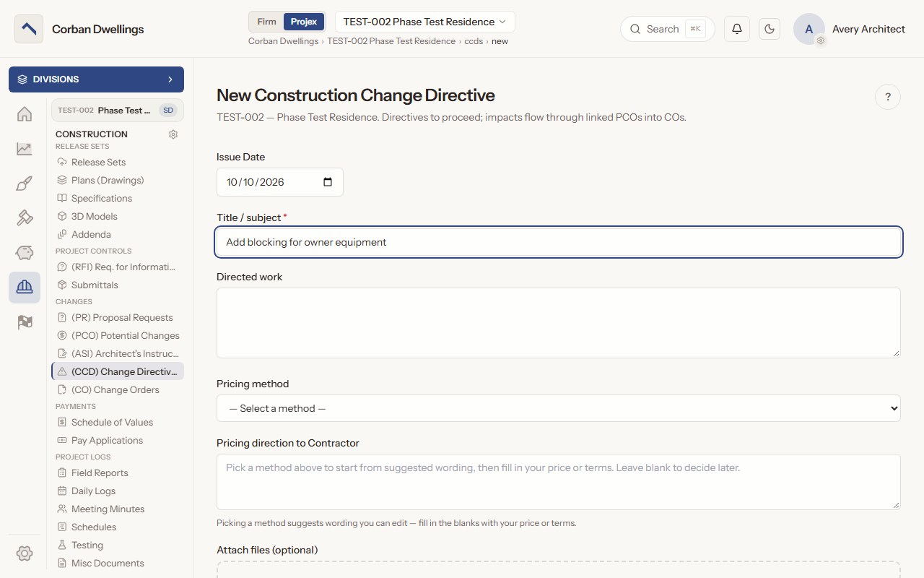
Task: Click the Plans (Drawings) layers icon
Action: 62,181
